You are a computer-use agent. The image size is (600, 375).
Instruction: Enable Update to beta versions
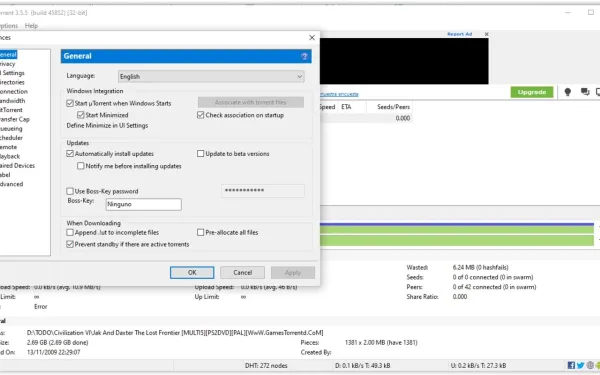click(200, 153)
